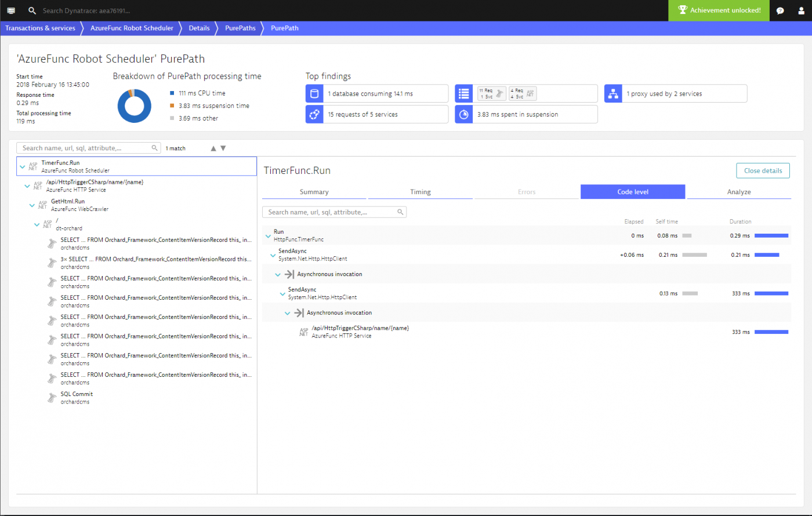Click second Asynchronous invocation arrow icon

coord(299,312)
